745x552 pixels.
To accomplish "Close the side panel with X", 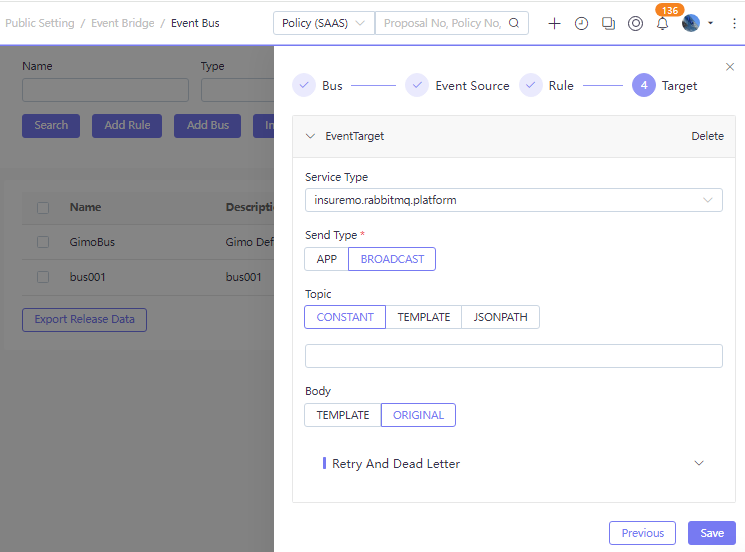I will 729,66.
